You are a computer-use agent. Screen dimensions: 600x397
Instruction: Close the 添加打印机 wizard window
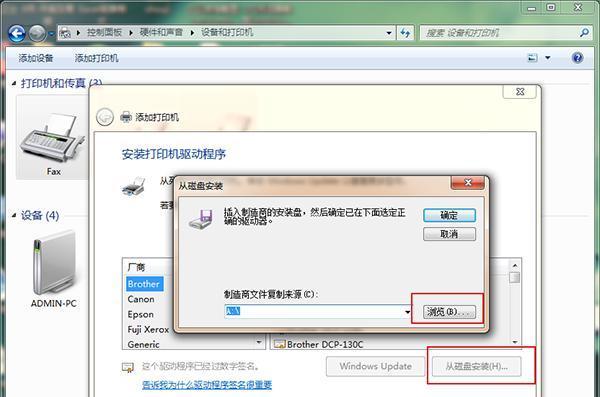click(520, 91)
